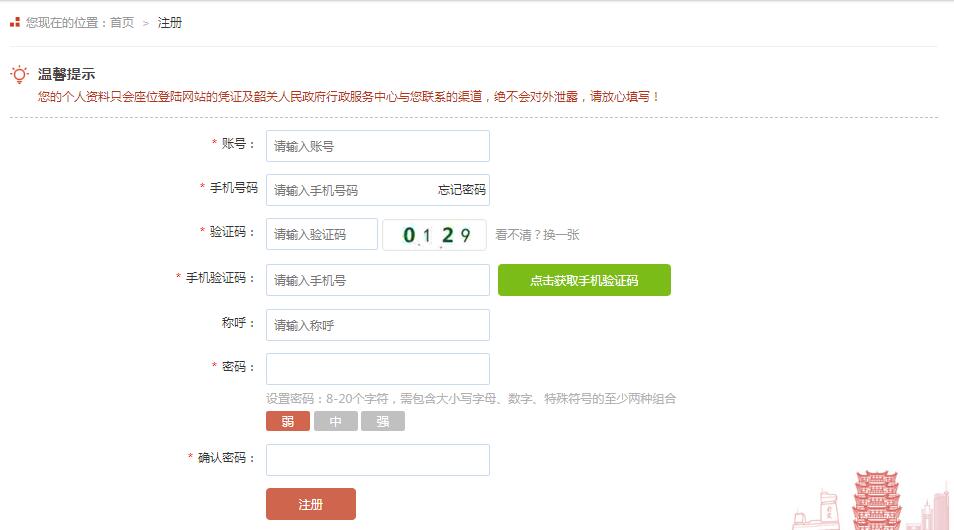
Task: Go to 首页 in the breadcrumb
Action: 122,23
